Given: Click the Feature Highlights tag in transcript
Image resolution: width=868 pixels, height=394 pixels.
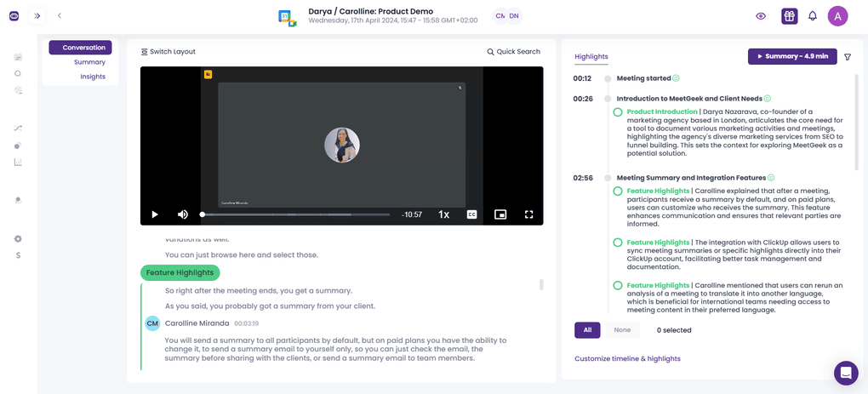Looking at the screenshot, I should (180, 273).
